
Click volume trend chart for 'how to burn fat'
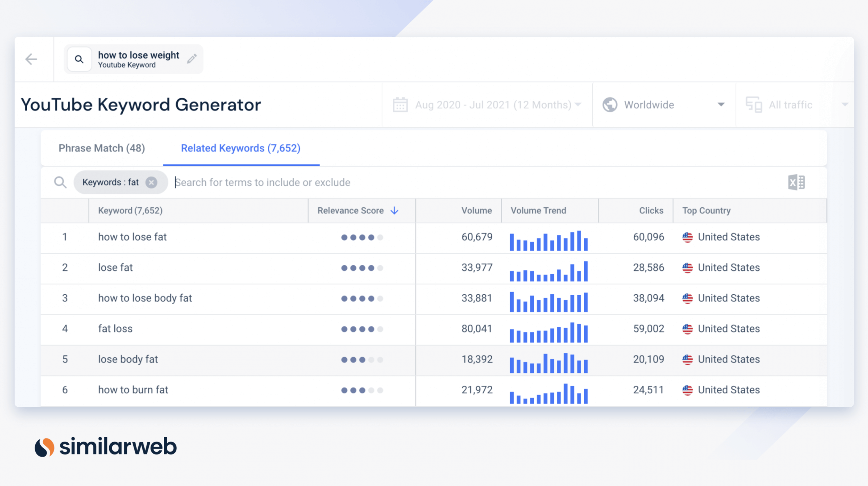[549, 393]
